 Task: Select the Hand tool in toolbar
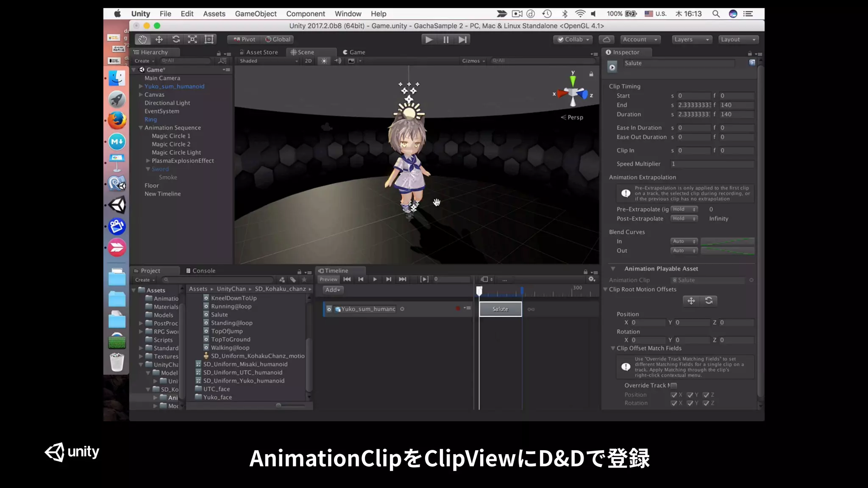143,39
